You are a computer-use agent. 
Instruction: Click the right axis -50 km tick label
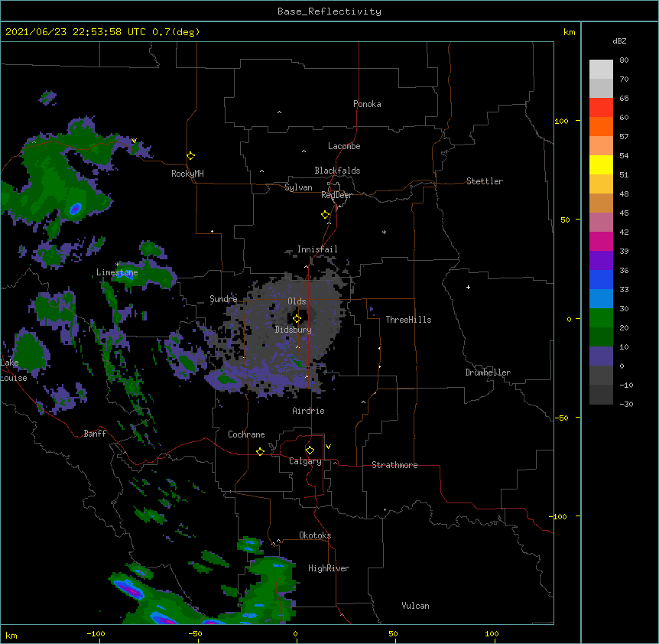point(561,418)
